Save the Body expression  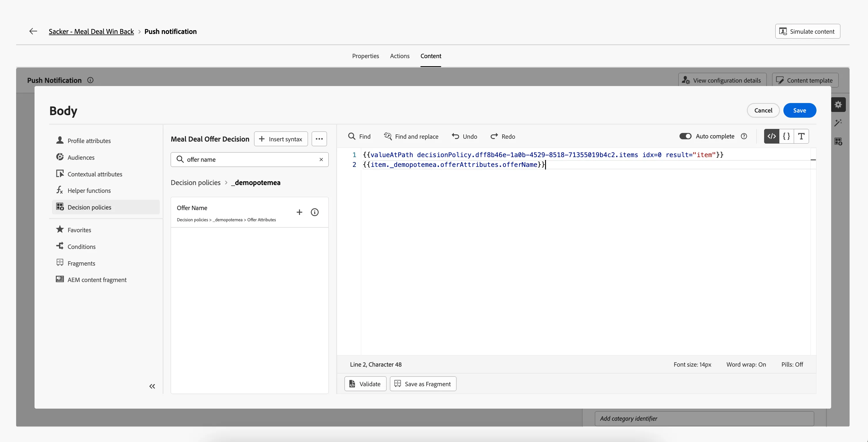800,110
